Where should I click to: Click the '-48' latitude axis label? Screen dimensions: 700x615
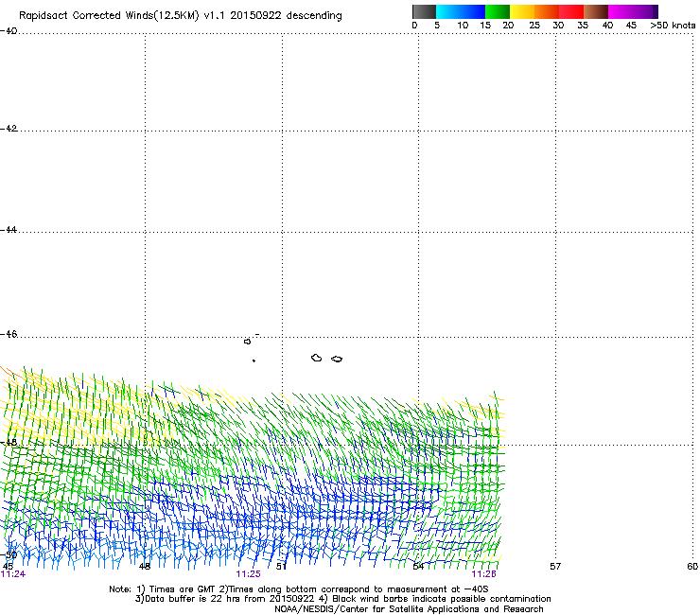[9, 442]
